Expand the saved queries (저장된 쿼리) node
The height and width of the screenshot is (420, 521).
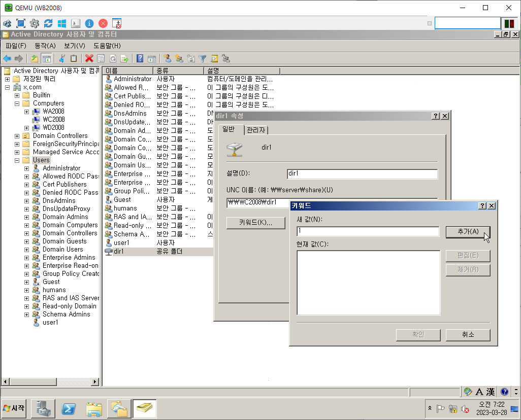pos(7,79)
